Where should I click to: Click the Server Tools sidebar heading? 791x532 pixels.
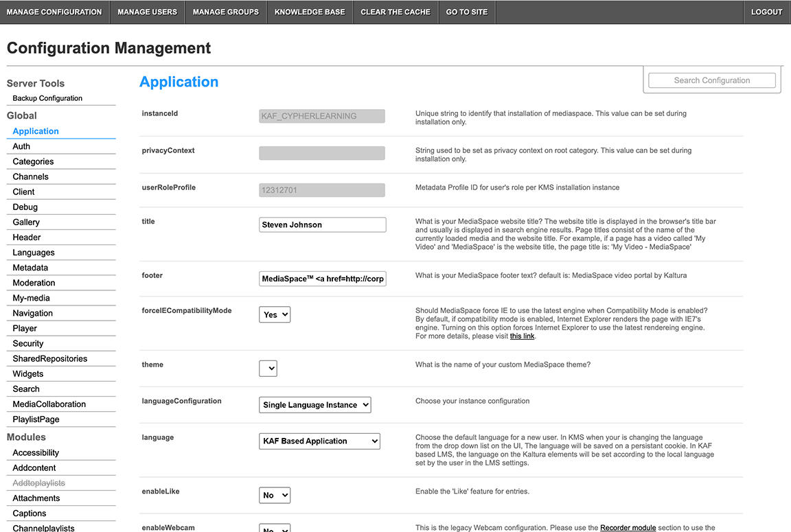click(x=35, y=83)
